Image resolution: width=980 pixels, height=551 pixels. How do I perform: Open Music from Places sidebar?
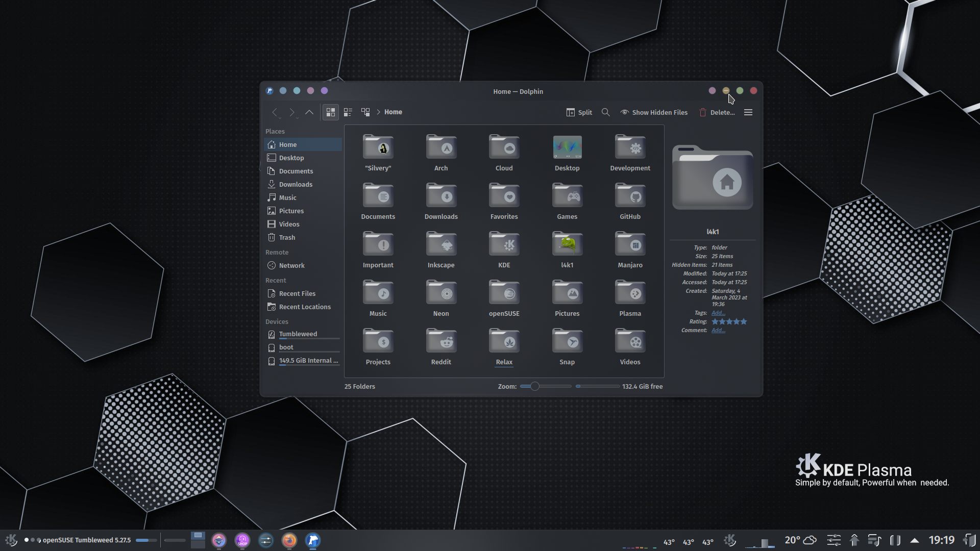pos(303,198)
